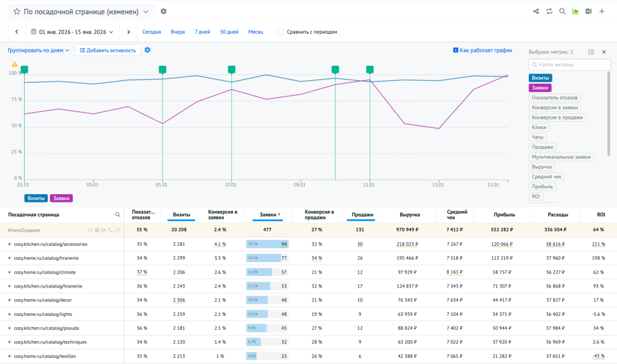Expand the cozy.kitchen.ru/catalog/accessories row
The image size is (617, 364).
click(x=9, y=244)
